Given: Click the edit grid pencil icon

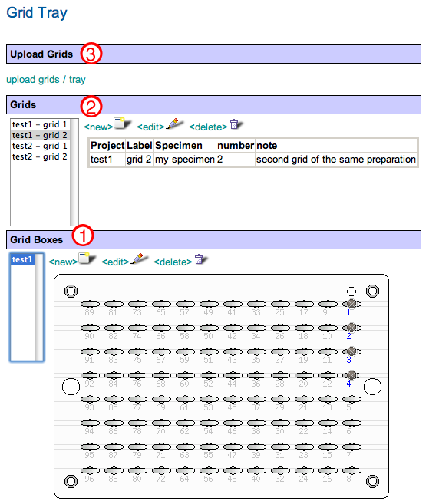Looking at the screenshot, I should coord(175,124).
